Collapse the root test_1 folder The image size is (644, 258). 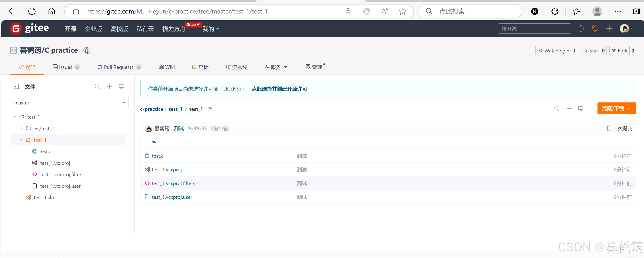click(x=15, y=117)
